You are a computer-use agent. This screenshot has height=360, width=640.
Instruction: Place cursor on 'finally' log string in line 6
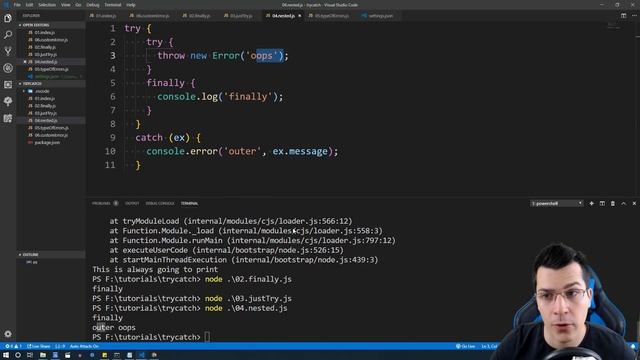click(248, 97)
